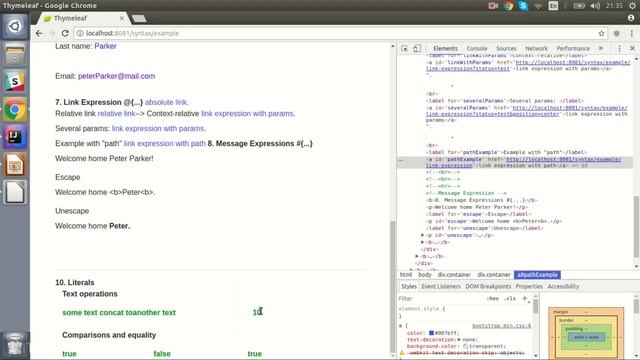The image size is (640, 360).
Task: Click the Skype tray indicator
Action: point(523,6)
